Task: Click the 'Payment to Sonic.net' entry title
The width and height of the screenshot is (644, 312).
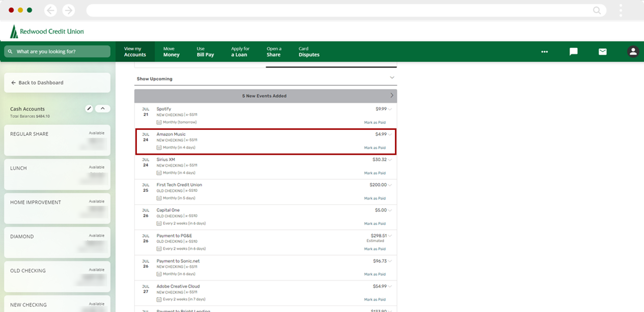Action: point(178,261)
